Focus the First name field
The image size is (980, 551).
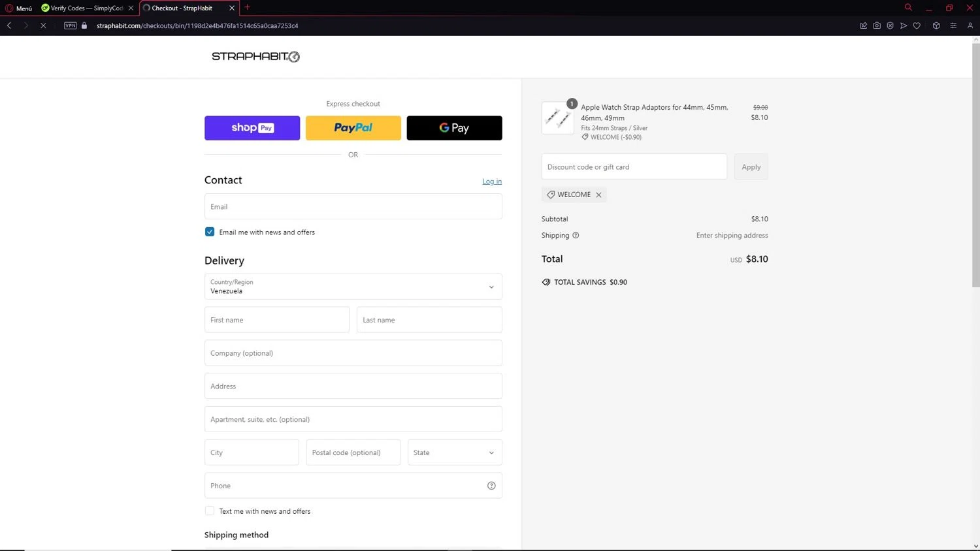(277, 320)
